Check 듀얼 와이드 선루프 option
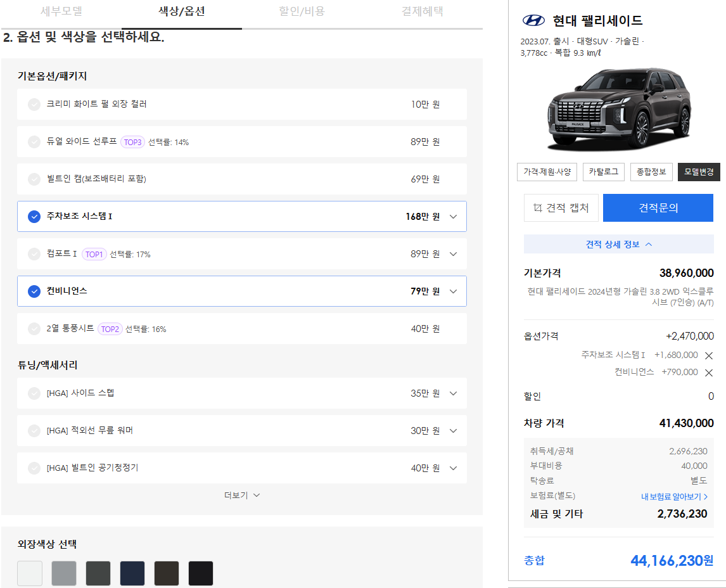The height and width of the screenshot is (588, 726). pos(34,142)
